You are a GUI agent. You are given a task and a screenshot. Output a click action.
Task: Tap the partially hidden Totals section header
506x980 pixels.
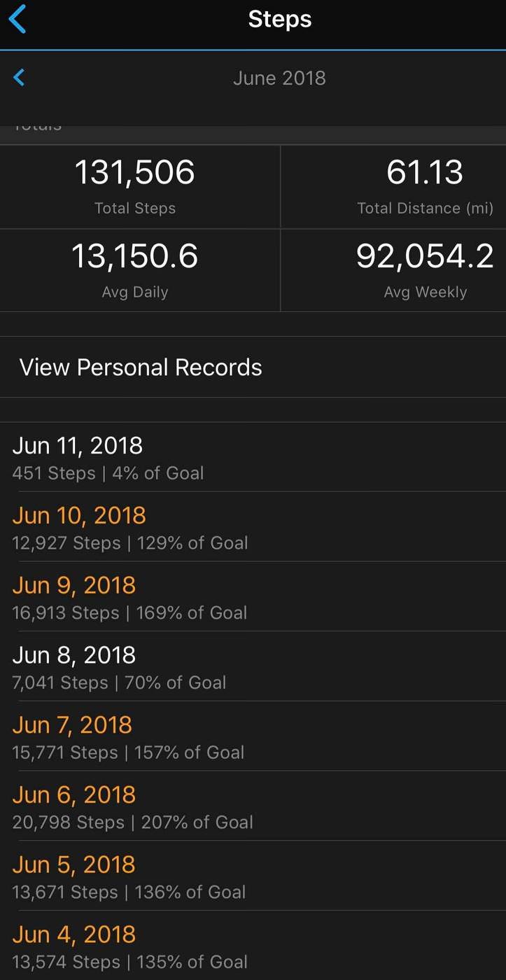(38, 128)
